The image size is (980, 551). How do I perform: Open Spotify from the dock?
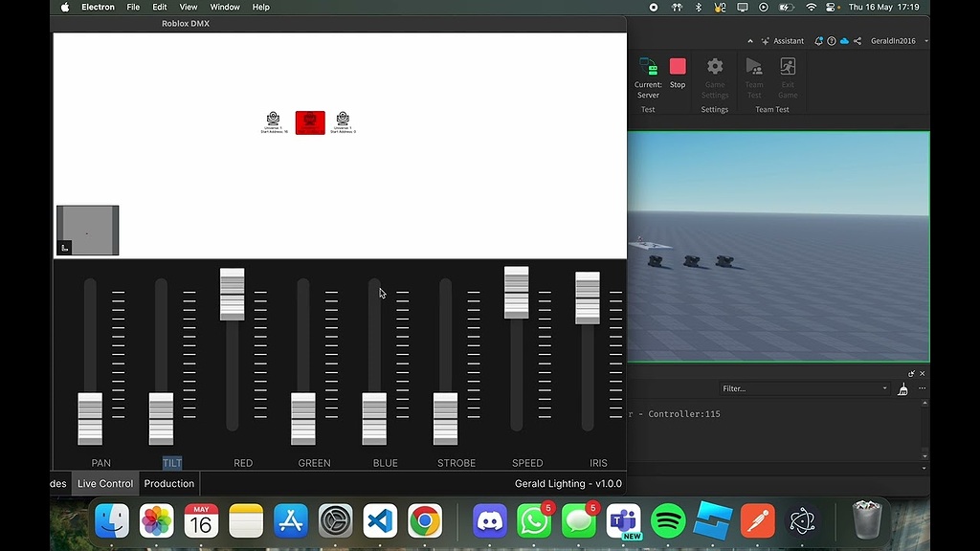tap(668, 521)
